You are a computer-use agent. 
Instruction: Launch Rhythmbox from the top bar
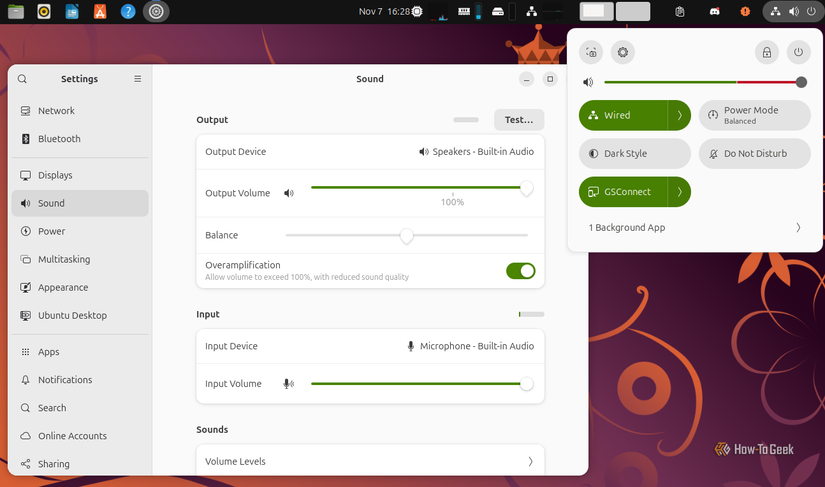point(44,11)
